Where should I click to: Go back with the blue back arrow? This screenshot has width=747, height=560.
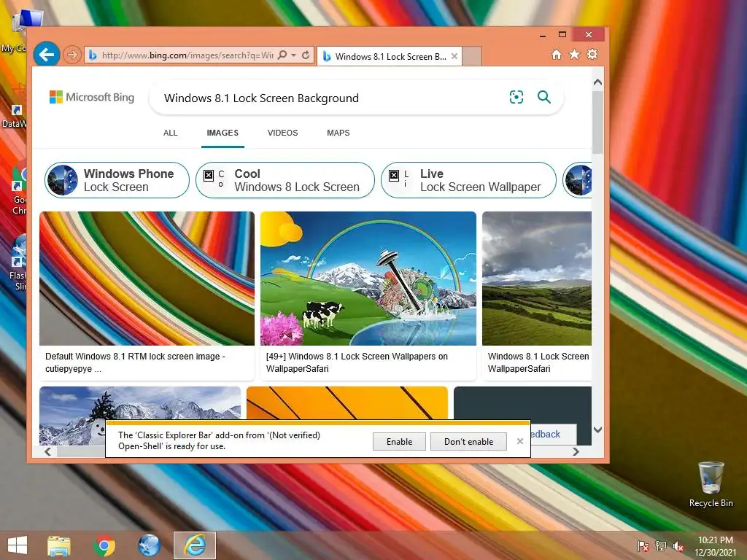(x=46, y=55)
